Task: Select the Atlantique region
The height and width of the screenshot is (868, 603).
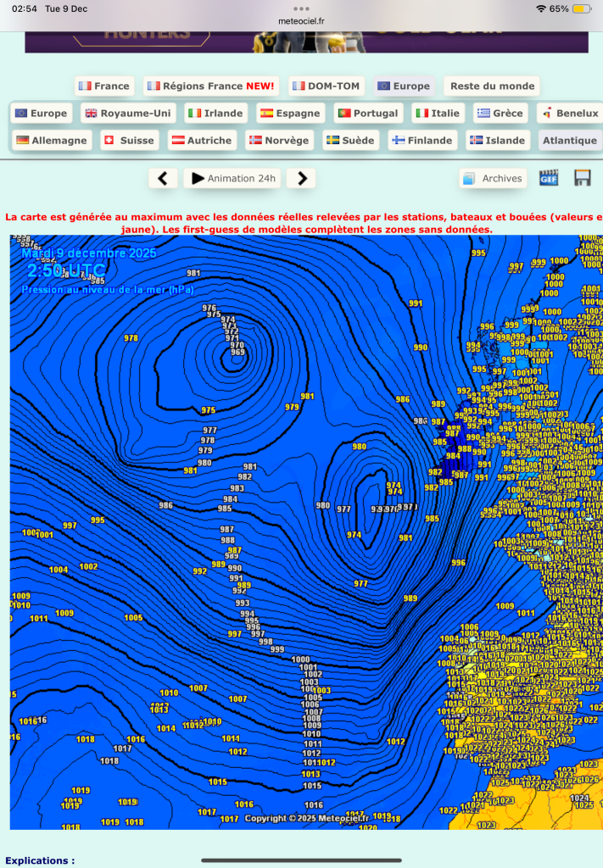Action: click(x=569, y=140)
